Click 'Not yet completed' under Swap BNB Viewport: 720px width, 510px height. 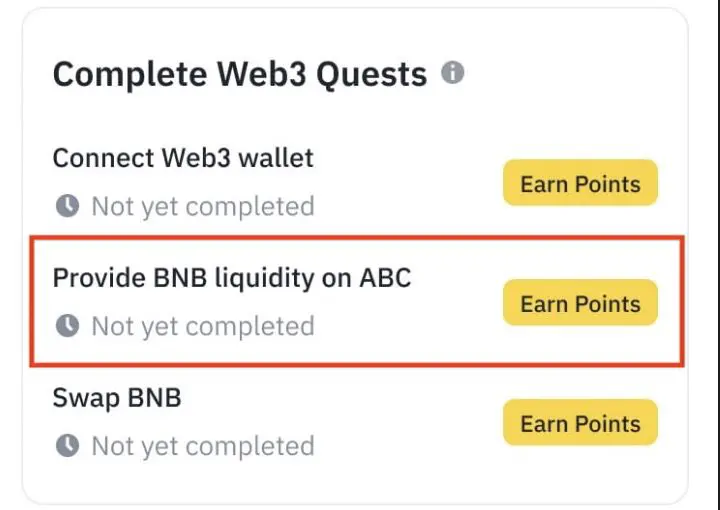tap(202, 446)
